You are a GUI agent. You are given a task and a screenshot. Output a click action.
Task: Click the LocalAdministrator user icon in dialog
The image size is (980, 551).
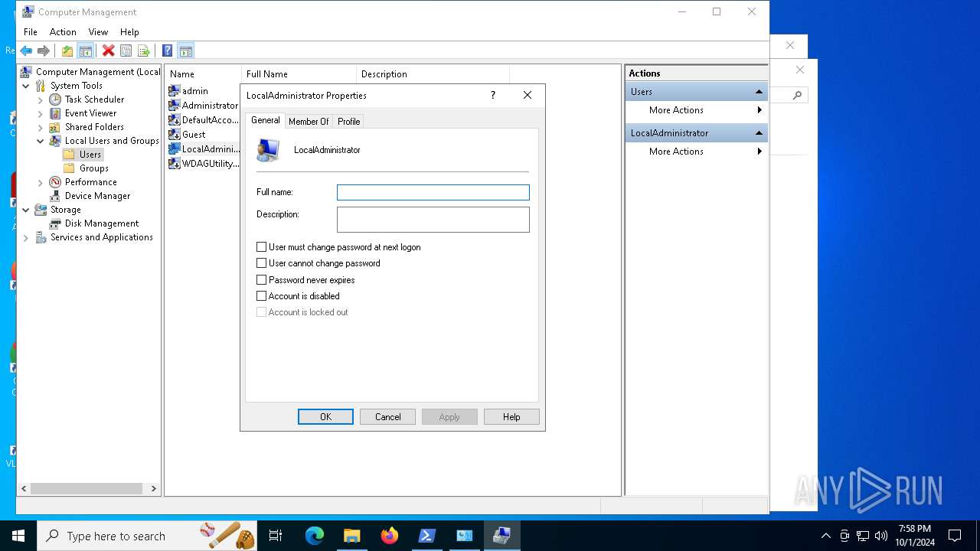tap(268, 150)
